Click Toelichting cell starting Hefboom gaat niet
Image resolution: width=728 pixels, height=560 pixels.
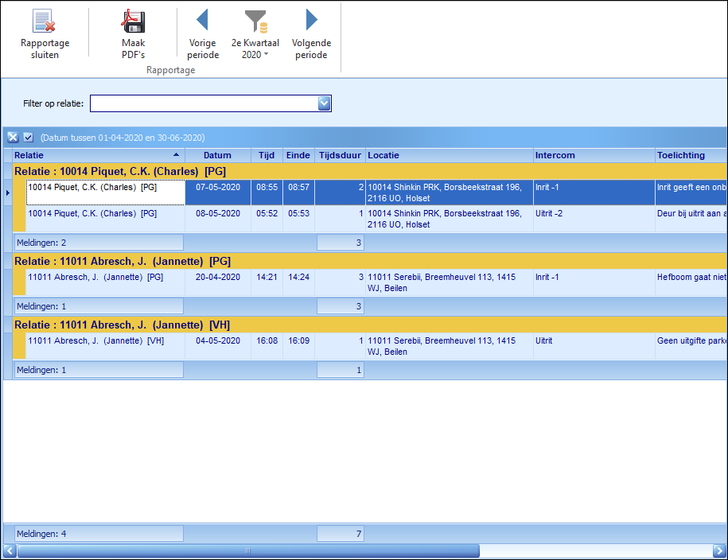(x=691, y=282)
